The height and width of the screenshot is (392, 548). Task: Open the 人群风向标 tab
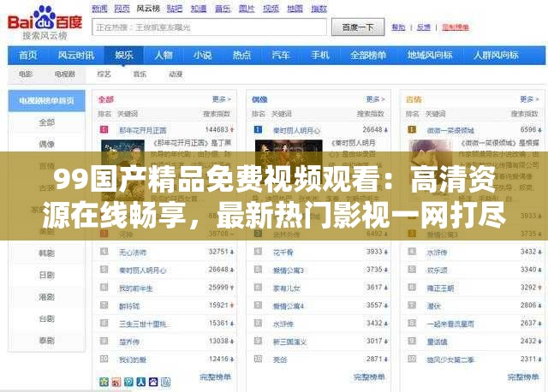tap(496, 55)
